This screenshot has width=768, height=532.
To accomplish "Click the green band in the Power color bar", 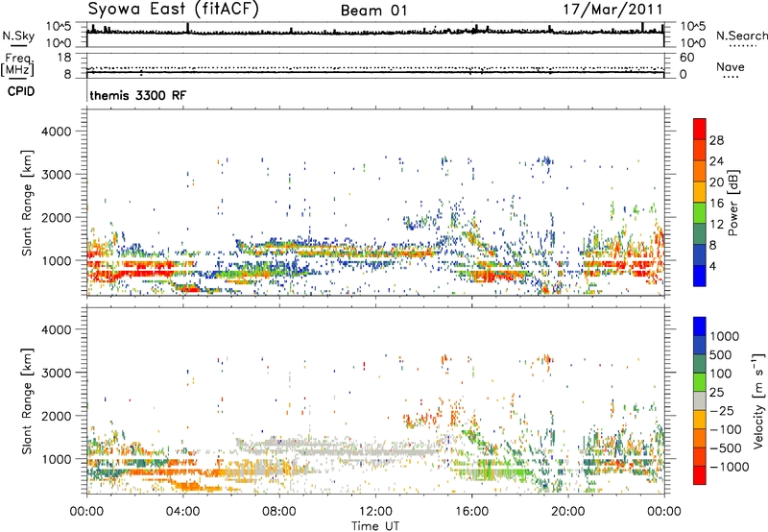I will (700, 212).
